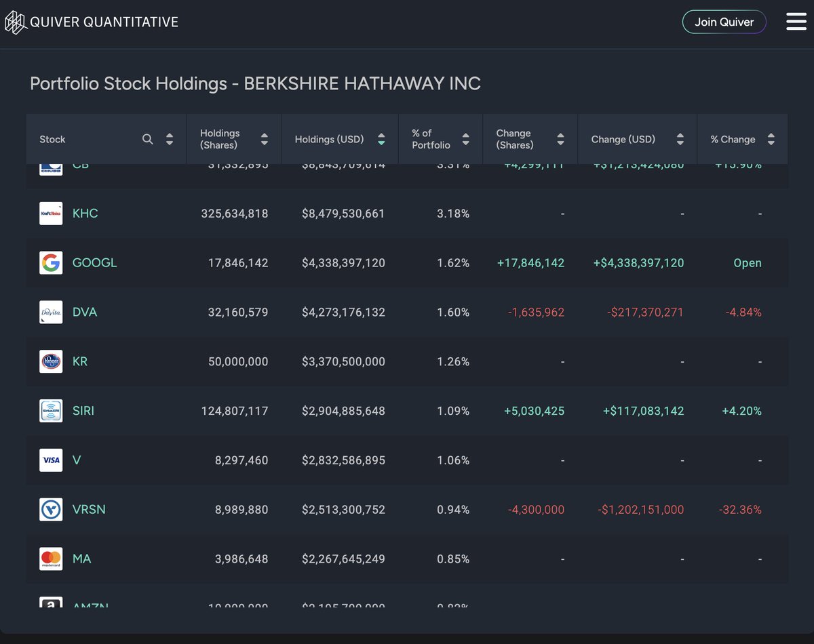Click the SiriusXM logo icon
The width and height of the screenshot is (814, 644).
point(51,411)
